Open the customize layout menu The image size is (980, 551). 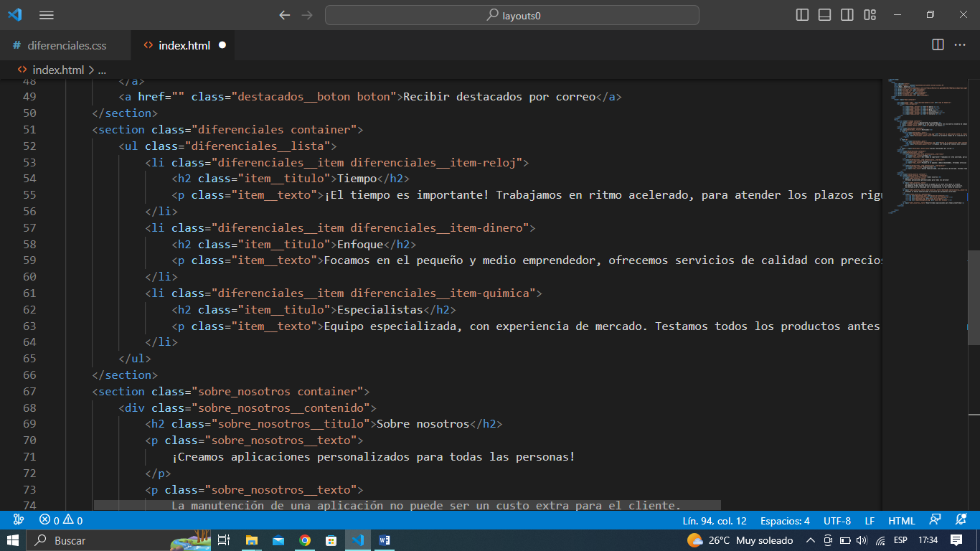(x=870, y=15)
